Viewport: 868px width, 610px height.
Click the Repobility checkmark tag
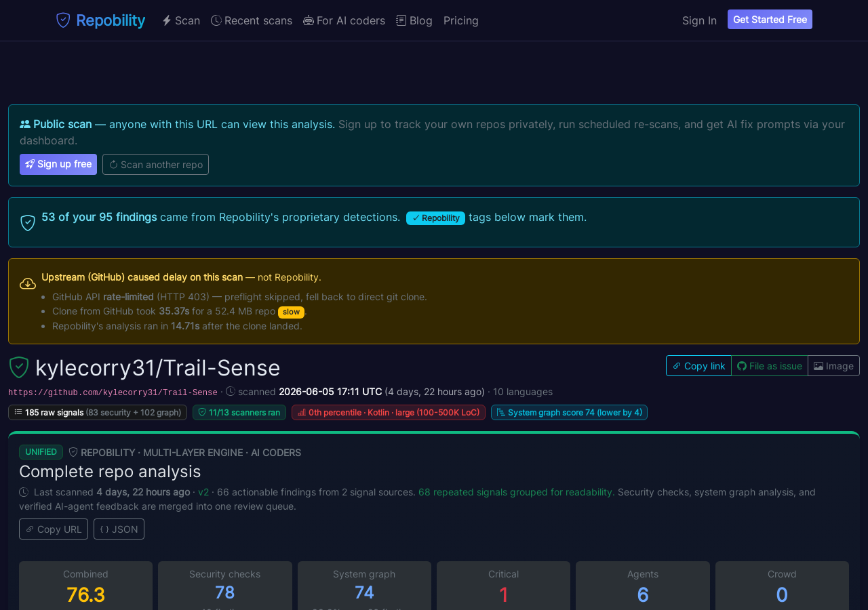click(435, 218)
